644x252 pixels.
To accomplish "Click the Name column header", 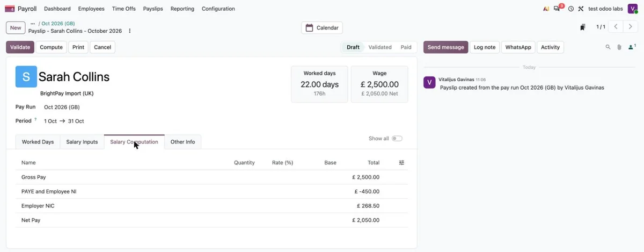I will [28, 163].
